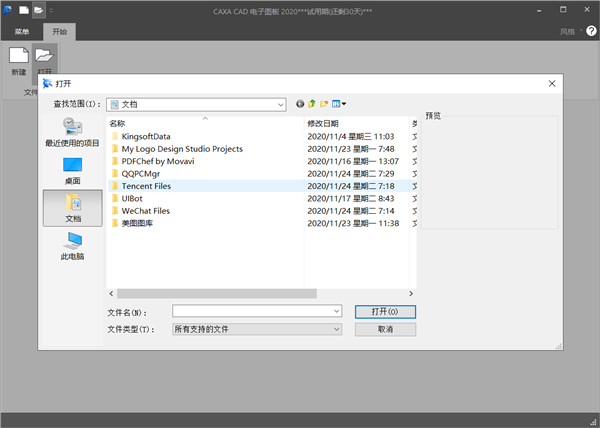Select the Tencent Files folder
Screen dimensions: 600x428
(146, 186)
